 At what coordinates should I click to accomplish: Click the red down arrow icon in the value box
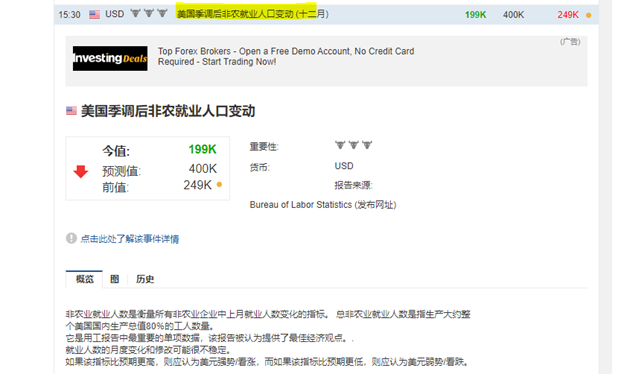81,171
